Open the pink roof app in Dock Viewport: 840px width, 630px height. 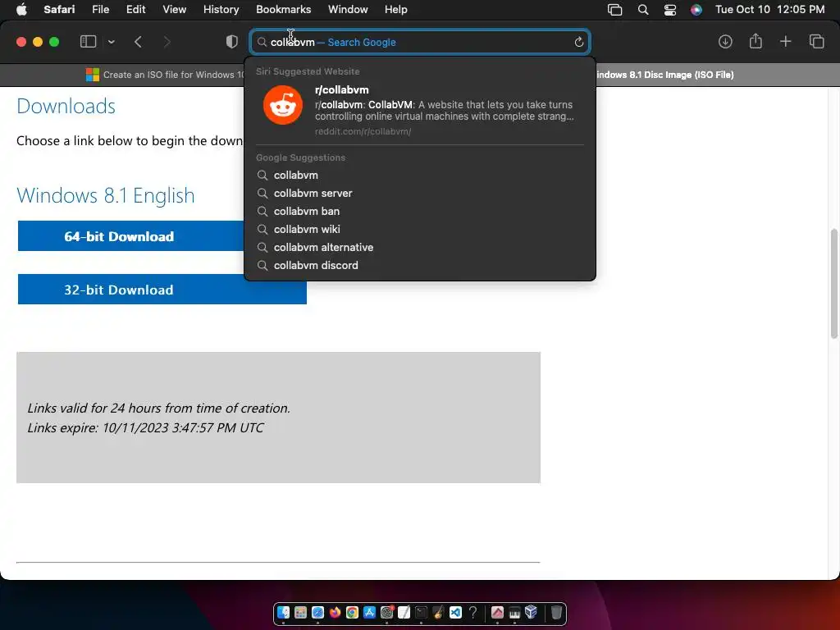497,612
